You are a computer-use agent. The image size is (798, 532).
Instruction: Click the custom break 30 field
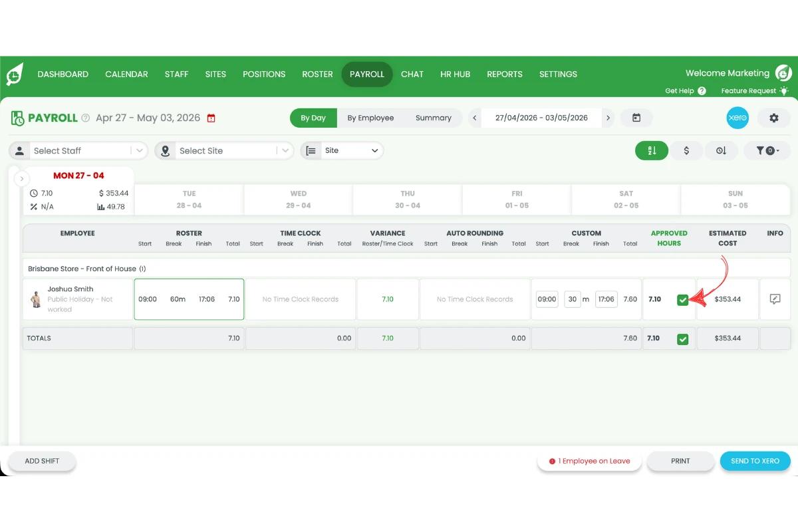point(573,299)
